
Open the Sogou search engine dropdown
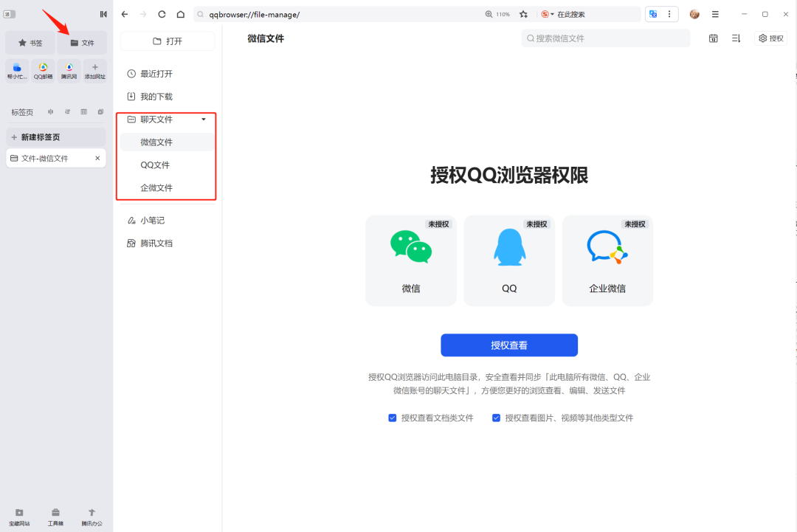[x=547, y=14]
